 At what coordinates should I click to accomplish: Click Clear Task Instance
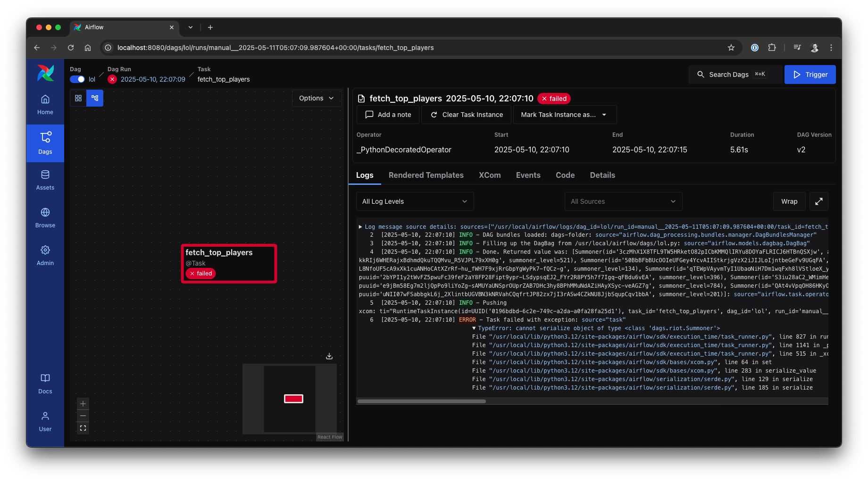pyautogui.click(x=466, y=115)
